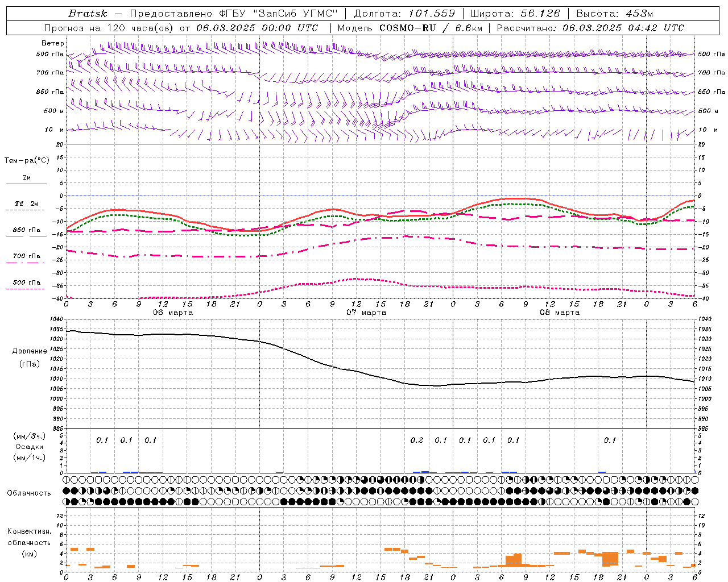Click the 'Осадки' precipitation label

pyautogui.click(x=30, y=447)
